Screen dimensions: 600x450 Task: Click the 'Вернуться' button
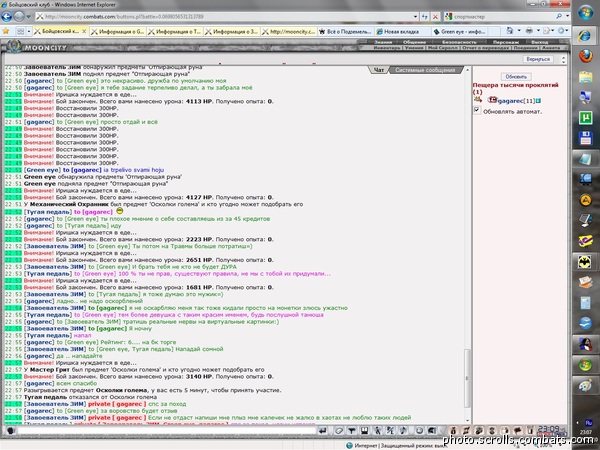538,59
